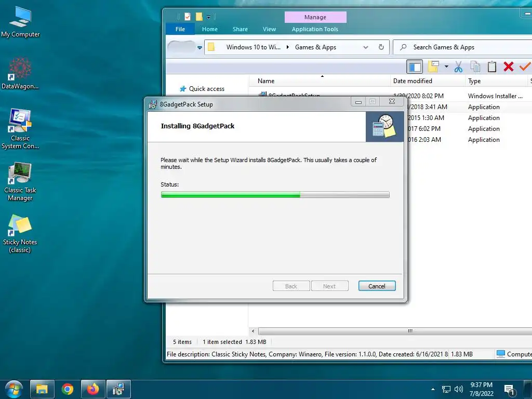Click Cancel in the 8GadgetPack Setup
Screen dimensions: 532x399
pyautogui.click(x=377, y=286)
